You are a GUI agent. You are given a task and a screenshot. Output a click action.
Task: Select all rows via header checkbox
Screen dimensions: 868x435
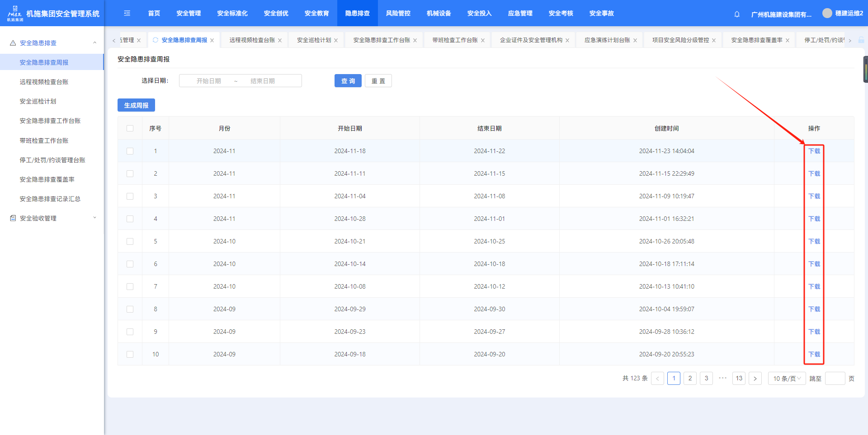click(x=130, y=128)
